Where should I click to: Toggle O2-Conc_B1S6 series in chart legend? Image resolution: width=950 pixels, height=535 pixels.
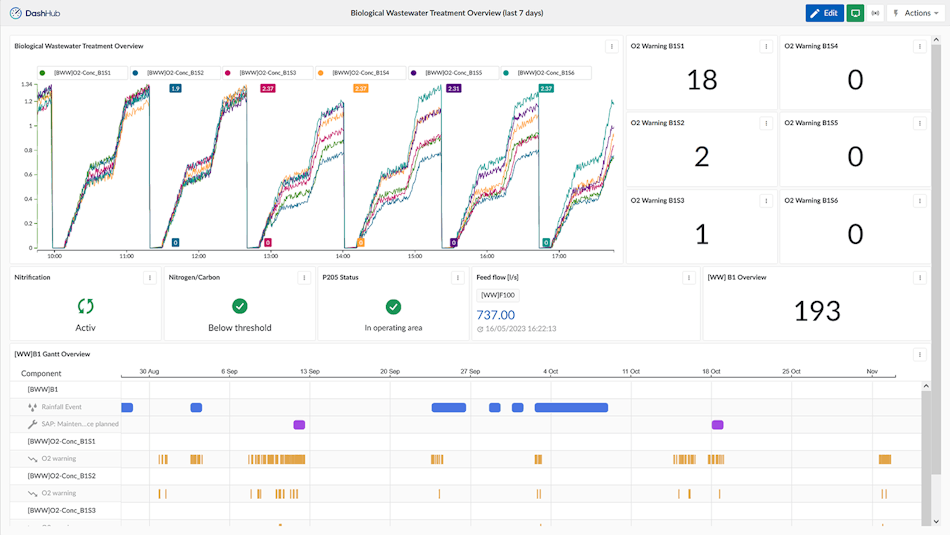coord(545,73)
